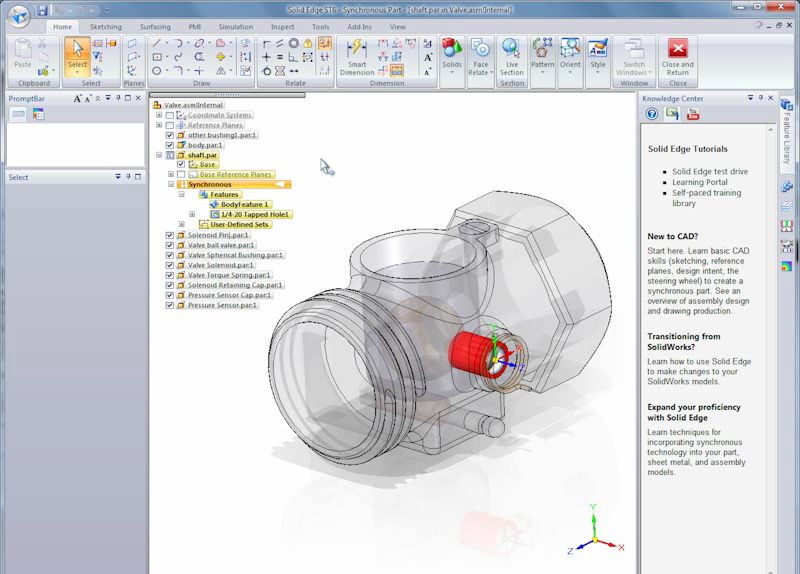
Task: Open the Simulation ribbon tab
Action: pos(236,27)
